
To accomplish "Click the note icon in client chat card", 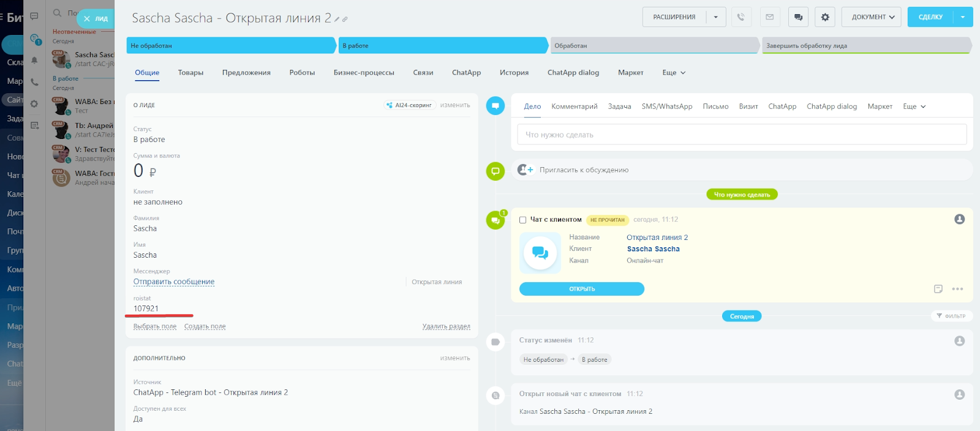I will (x=938, y=289).
